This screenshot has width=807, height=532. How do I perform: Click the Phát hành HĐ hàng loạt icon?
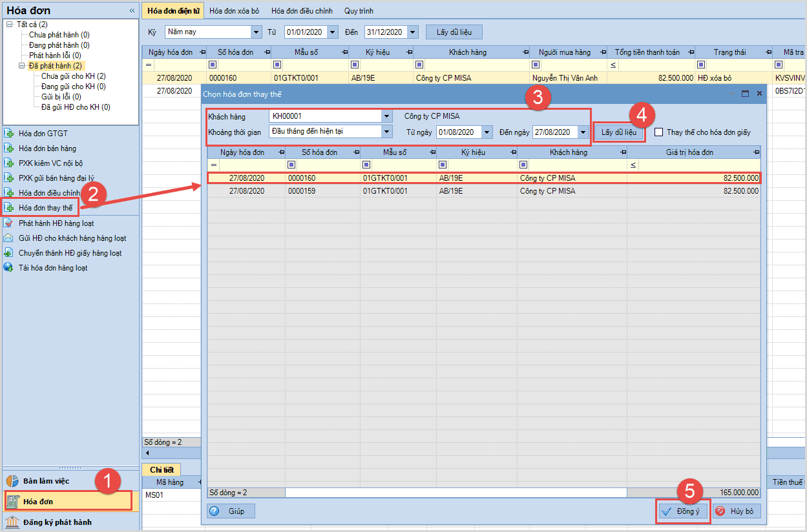click(x=9, y=223)
